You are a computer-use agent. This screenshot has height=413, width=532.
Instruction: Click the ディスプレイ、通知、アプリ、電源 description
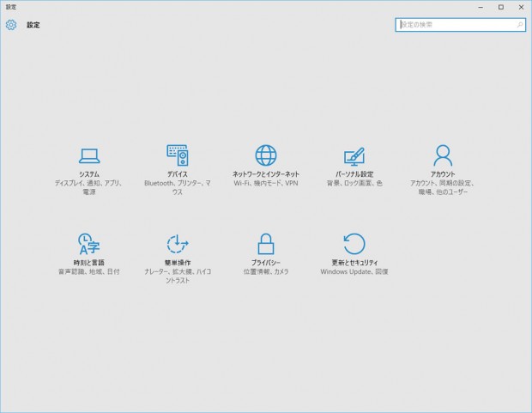pyautogui.click(x=89, y=187)
